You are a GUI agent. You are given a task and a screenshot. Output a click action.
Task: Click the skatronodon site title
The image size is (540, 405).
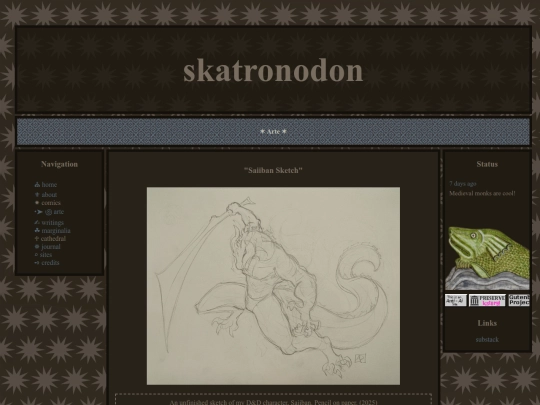[x=273, y=71]
